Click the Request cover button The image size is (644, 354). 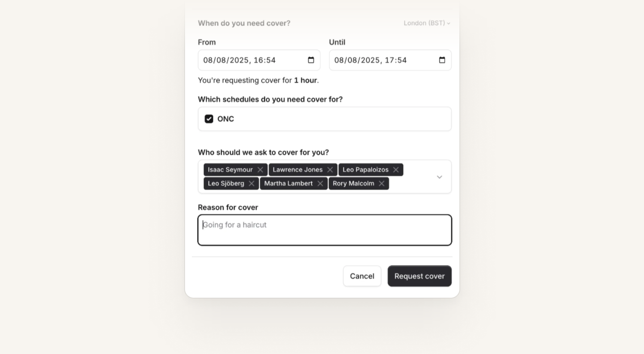419,276
